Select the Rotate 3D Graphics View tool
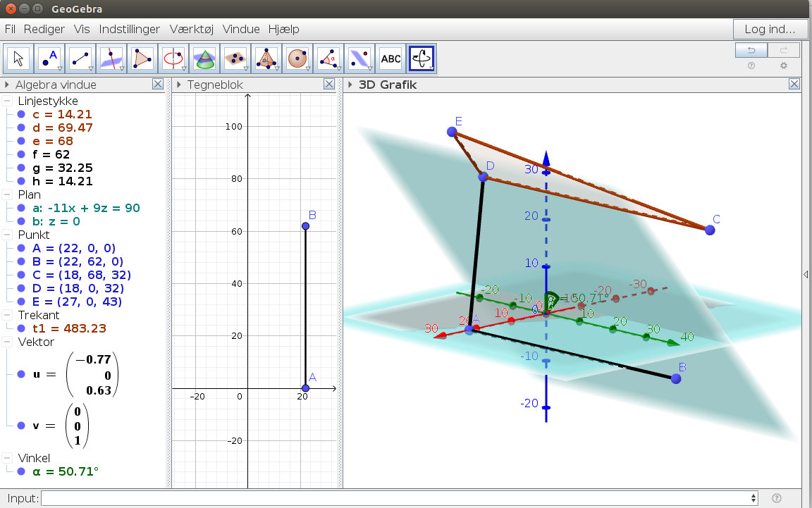The width and height of the screenshot is (812, 508). click(422, 58)
